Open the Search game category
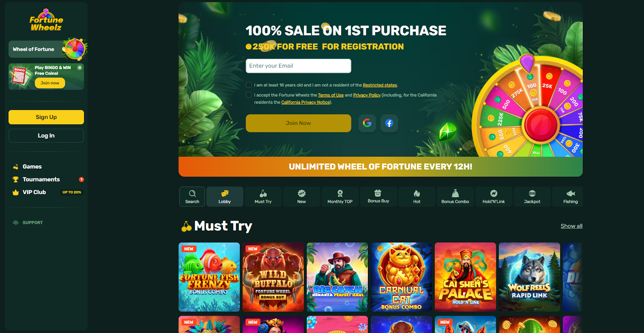The height and width of the screenshot is (333, 644). point(192,196)
